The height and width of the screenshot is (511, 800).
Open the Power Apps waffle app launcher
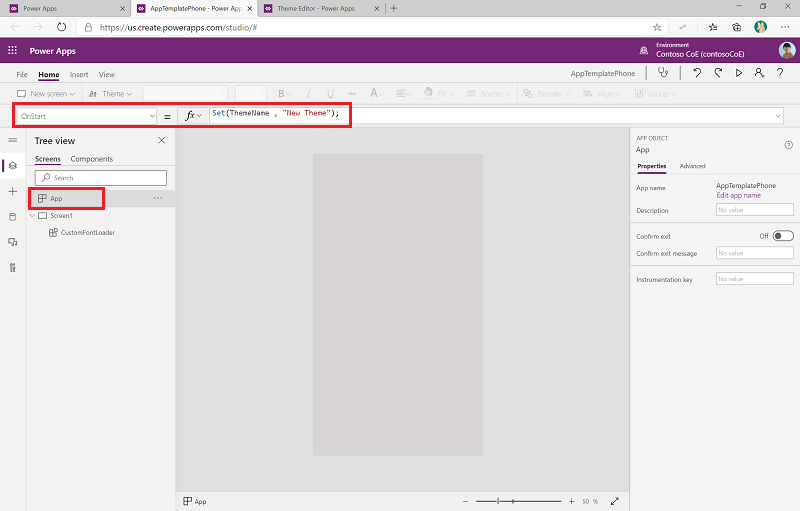click(13, 50)
